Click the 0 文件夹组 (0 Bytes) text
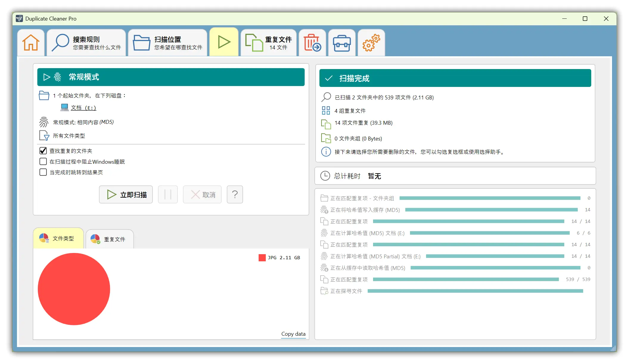Viewport: 629px width, 364px height. [358, 139]
